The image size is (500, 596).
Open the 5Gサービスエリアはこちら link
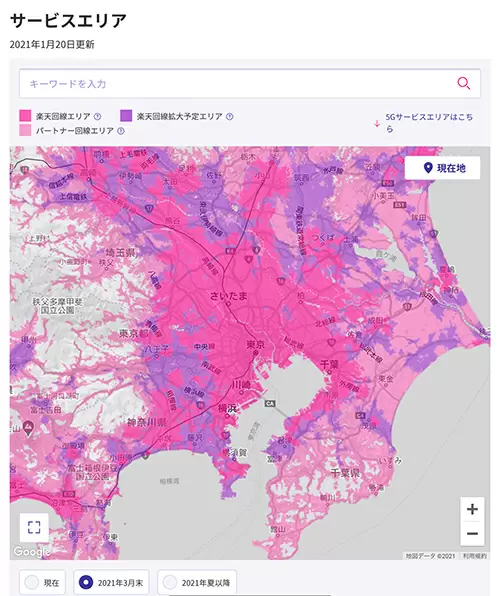pyautogui.click(x=429, y=123)
